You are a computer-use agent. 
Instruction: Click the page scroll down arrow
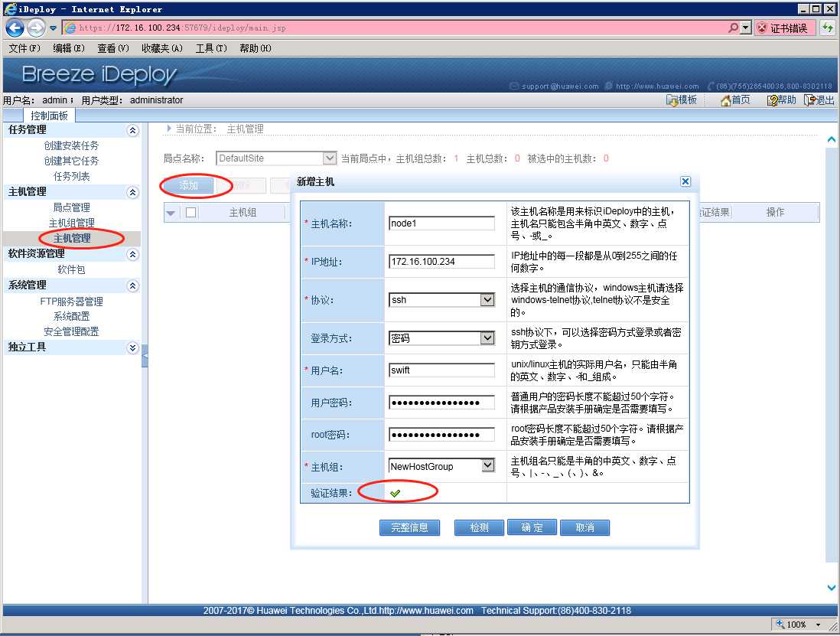tap(832, 588)
